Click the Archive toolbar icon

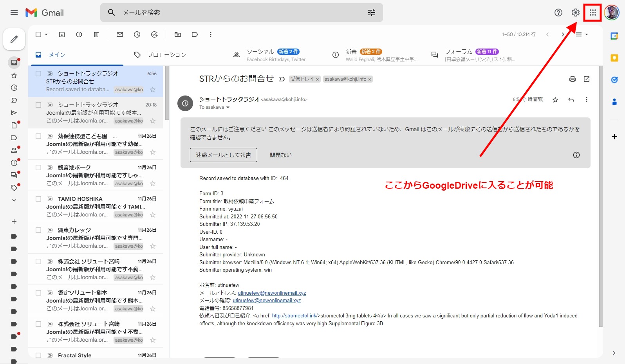[x=62, y=34]
